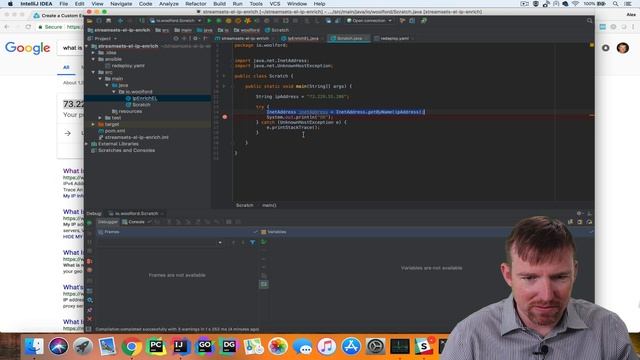640x360 pixels.
Task: Select the io.woolford.Scratch debug session tab
Action: click(136, 213)
